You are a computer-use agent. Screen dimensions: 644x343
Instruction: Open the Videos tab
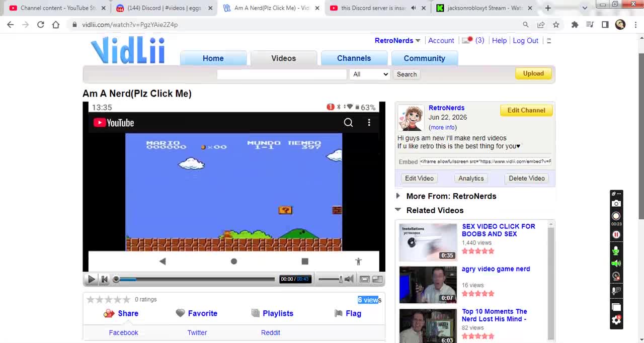click(x=284, y=58)
